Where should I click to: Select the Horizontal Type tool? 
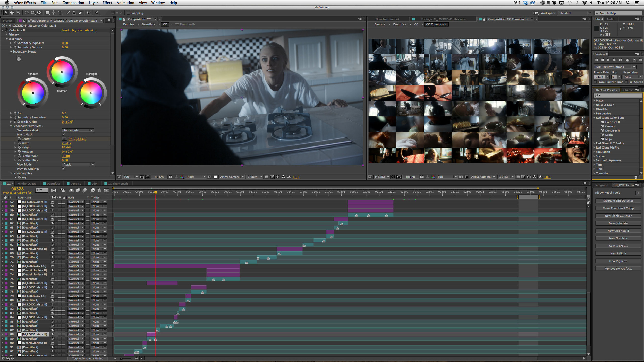pyautogui.click(x=60, y=13)
